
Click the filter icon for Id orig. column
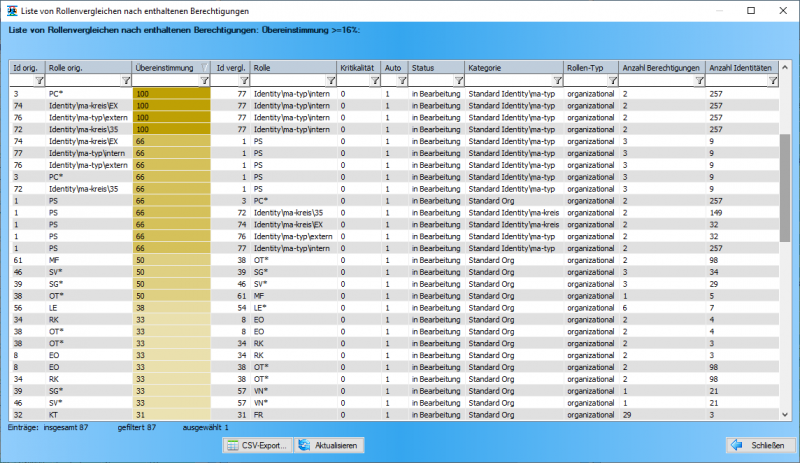38,81
